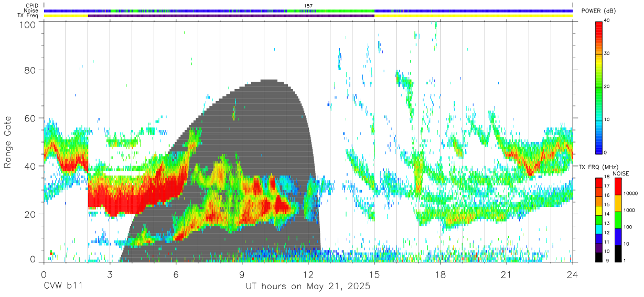The height and width of the screenshot is (297, 644).
Task: Click the 10000 label on NOISE legend
Action: pyautogui.click(x=631, y=193)
